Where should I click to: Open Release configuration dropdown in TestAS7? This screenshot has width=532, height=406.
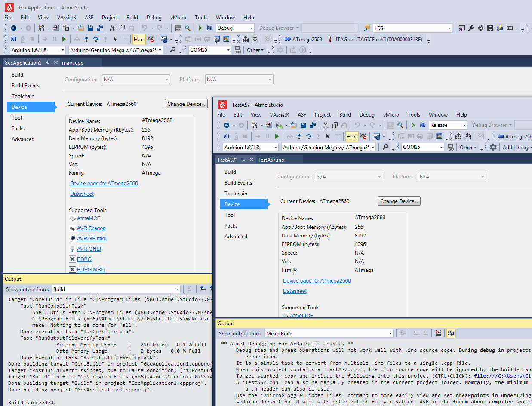pos(464,125)
